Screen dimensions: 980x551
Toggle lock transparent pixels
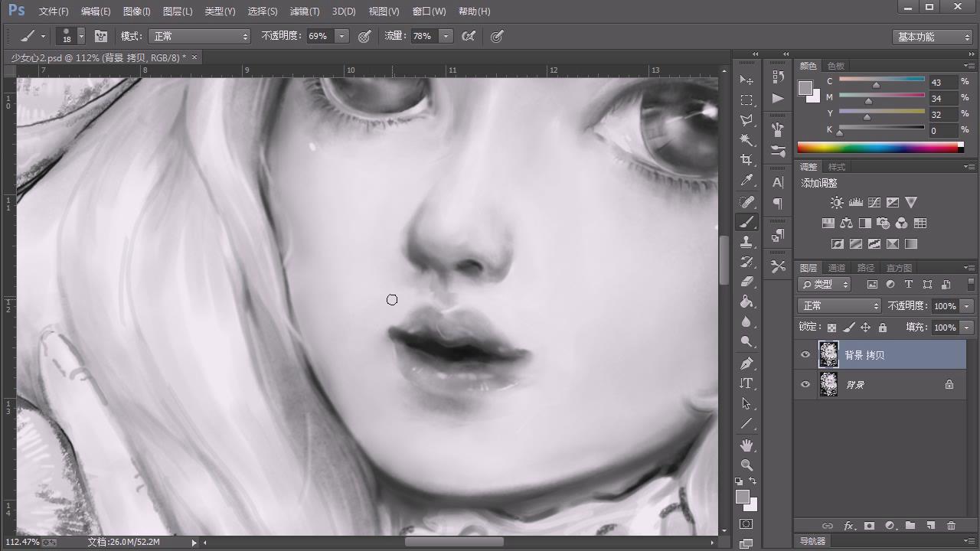831,328
